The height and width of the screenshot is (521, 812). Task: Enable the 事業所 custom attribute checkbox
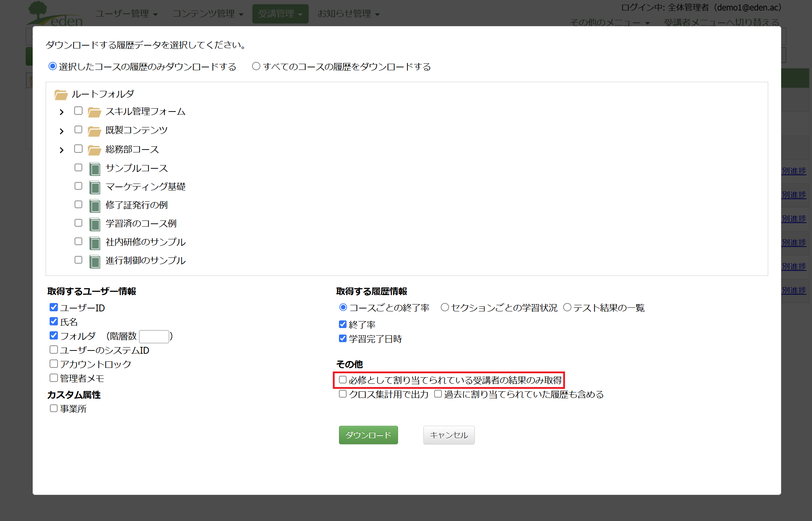[54, 408]
